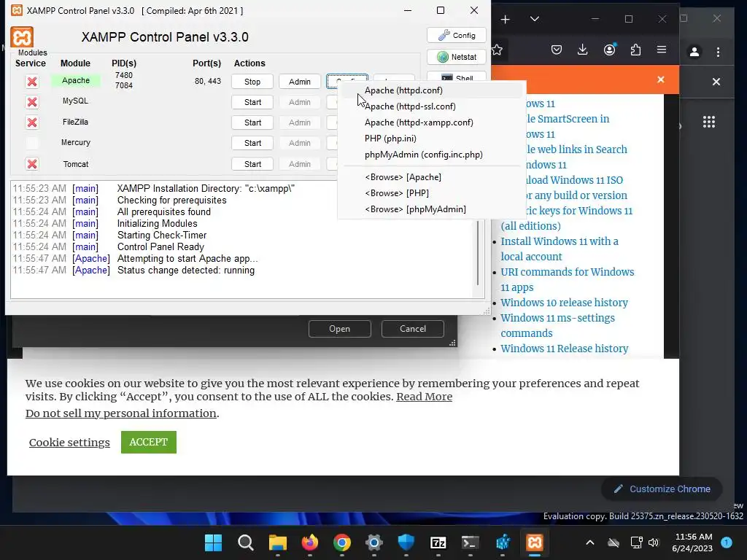The width and height of the screenshot is (747, 560).
Task: Open the Chrome profile avatar icon
Action: point(694,52)
